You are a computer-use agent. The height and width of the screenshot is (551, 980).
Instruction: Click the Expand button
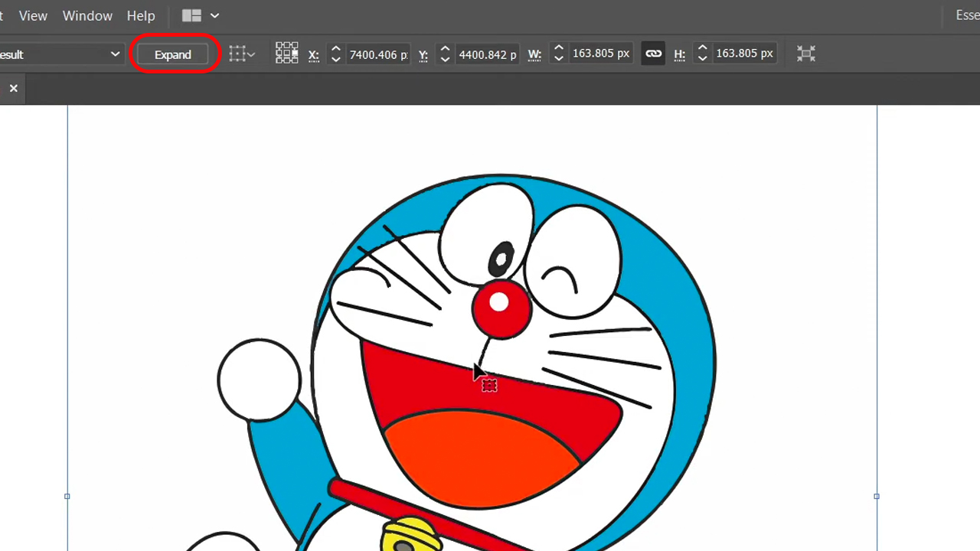[x=173, y=54]
